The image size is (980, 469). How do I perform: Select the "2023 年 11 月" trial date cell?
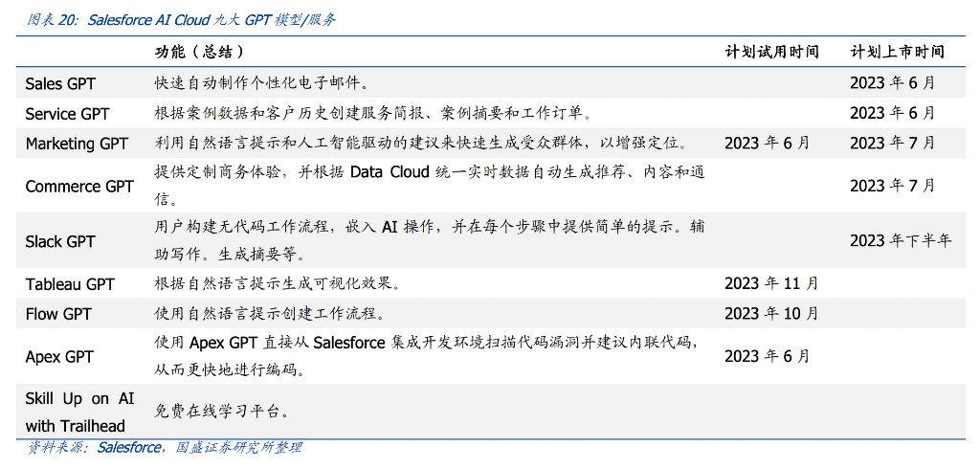[771, 283]
